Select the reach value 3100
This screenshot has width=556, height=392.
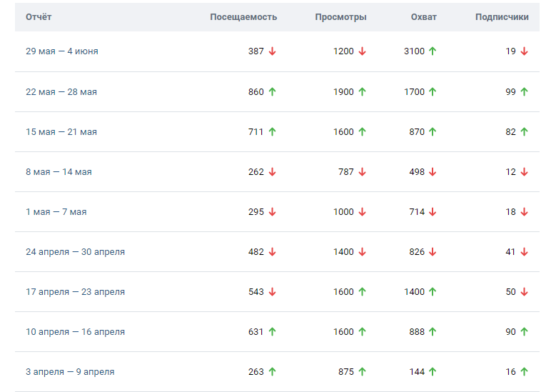click(414, 51)
